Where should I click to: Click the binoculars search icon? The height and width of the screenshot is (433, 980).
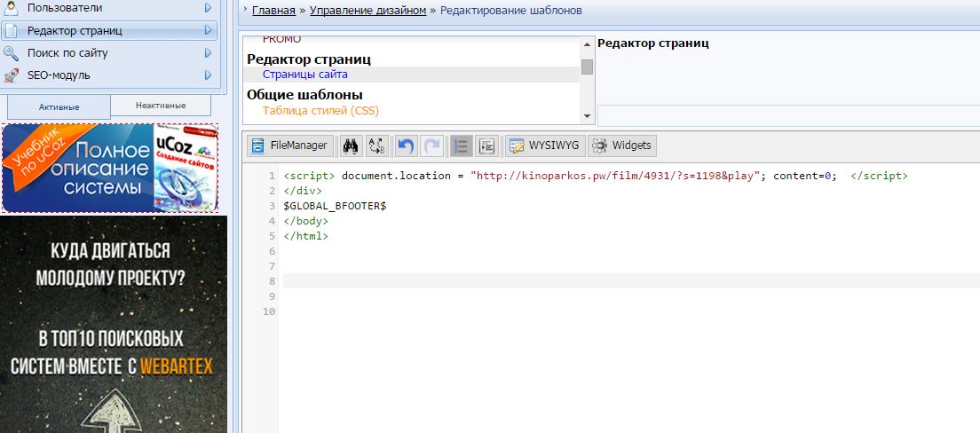pyautogui.click(x=351, y=146)
